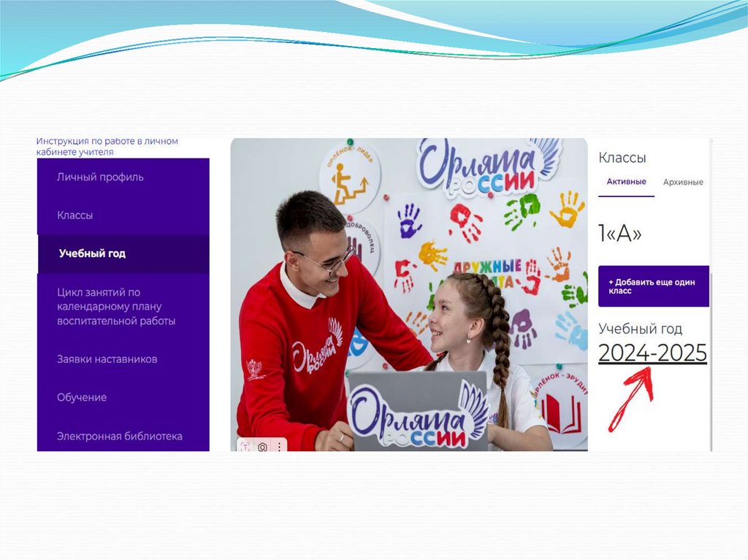Click the text recognition icon on the photo
Viewport: 748px width, 560px height.
(245, 447)
